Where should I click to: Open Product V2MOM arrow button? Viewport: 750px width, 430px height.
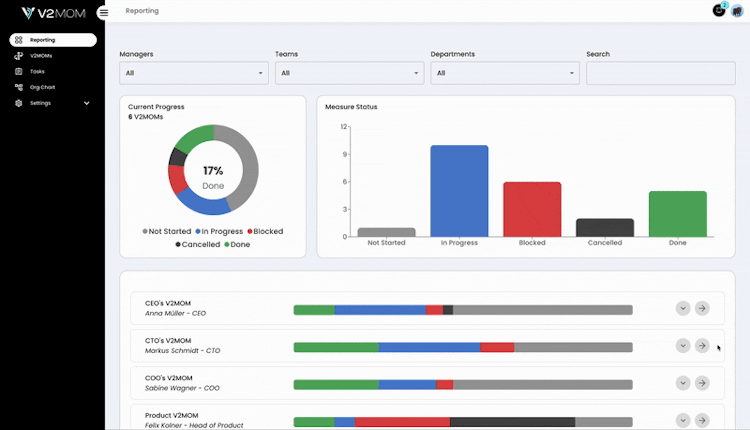pos(702,420)
